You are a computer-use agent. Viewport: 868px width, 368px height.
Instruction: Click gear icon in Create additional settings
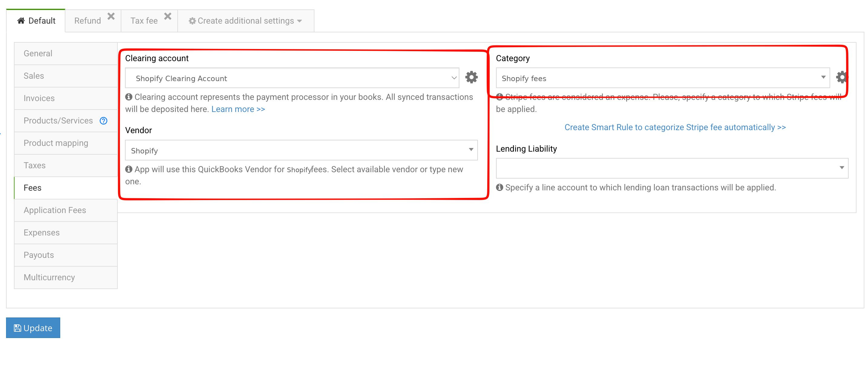(192, 21)
